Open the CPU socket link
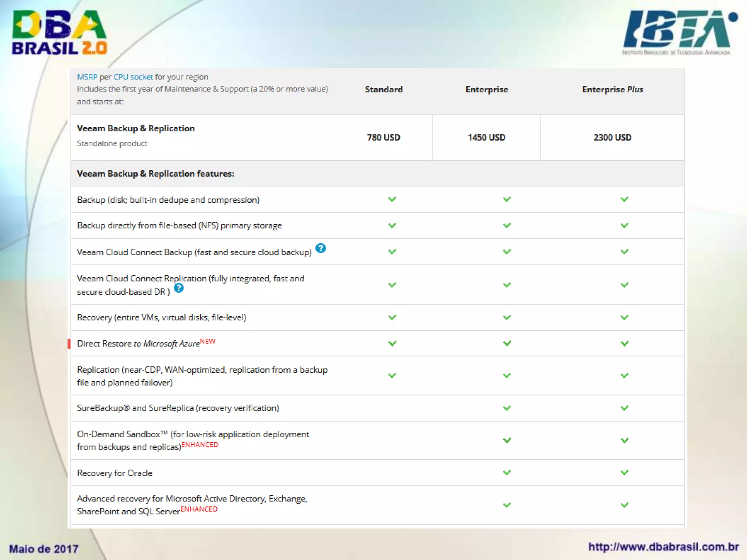 point(133,77)
